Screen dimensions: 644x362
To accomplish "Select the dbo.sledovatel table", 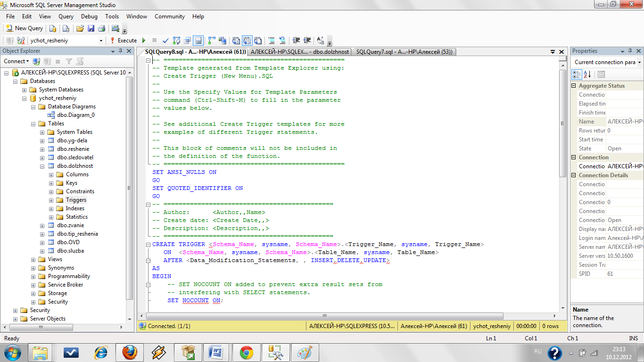I will pos(75,157).
